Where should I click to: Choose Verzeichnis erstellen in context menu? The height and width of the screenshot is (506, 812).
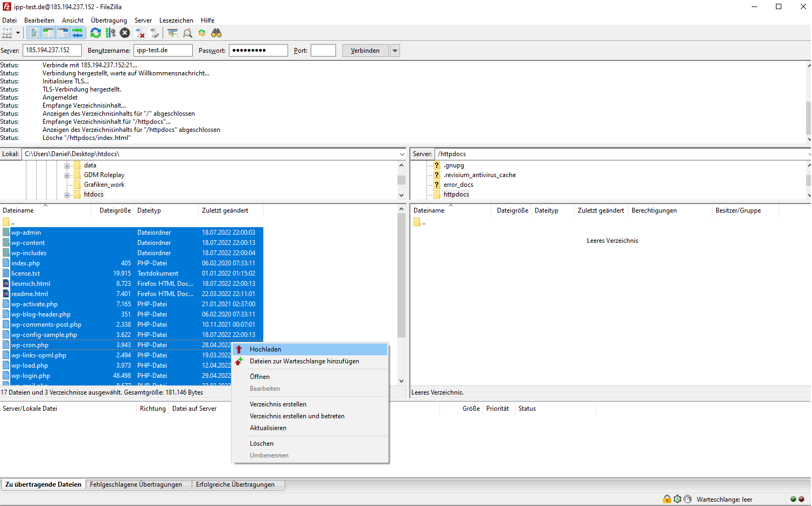pos(310,404)
